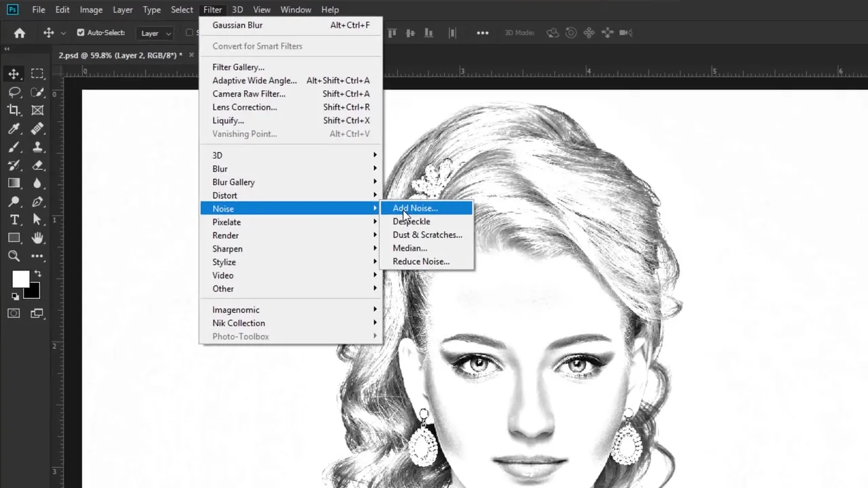Select the Frame tool
Viewport: 868px width, 488px height.
coord(37,110)
